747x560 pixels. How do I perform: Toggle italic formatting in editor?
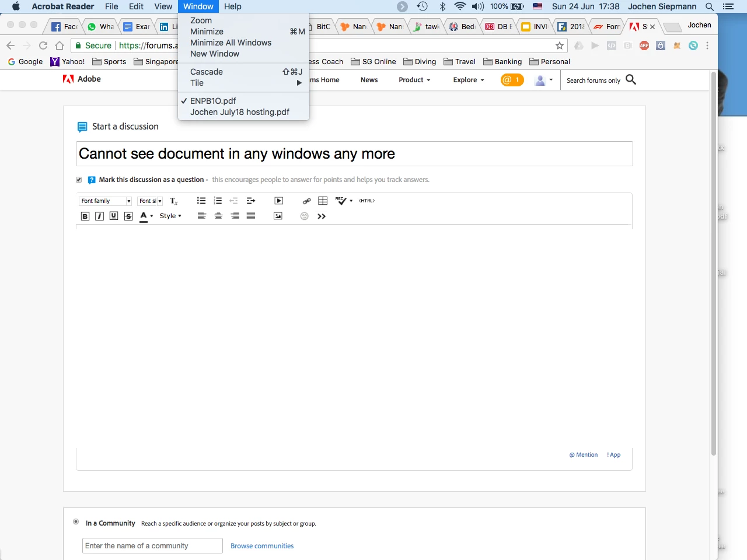(x=99, y=216)
